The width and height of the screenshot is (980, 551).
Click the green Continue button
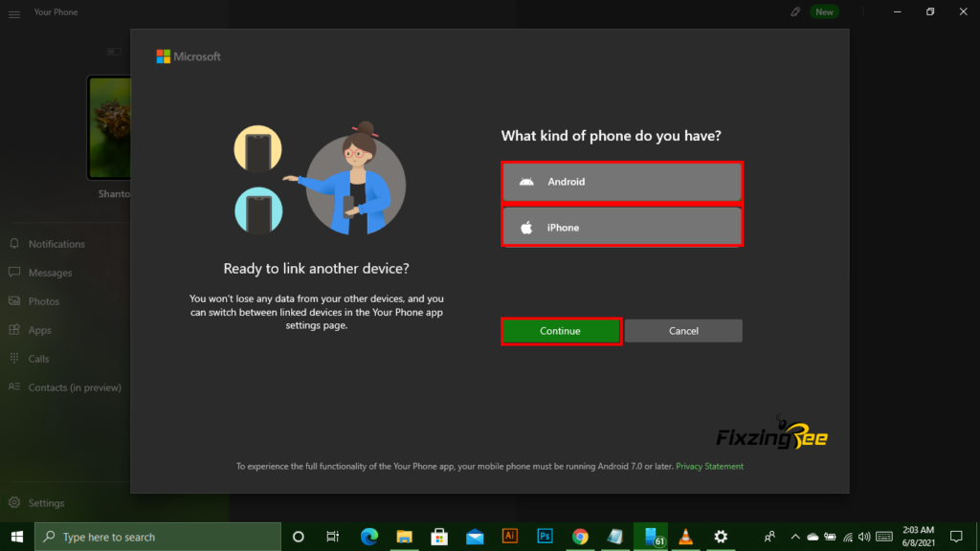(561, 331)
